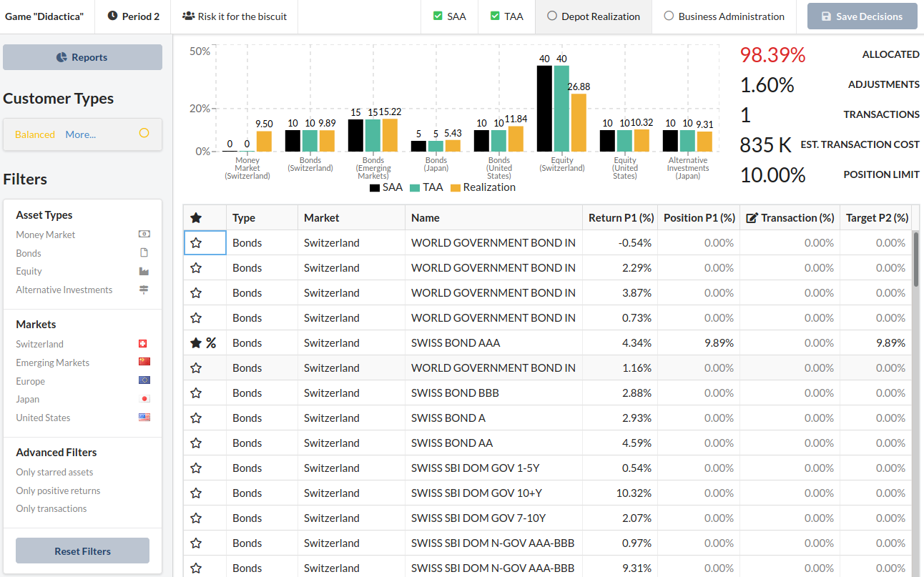Image resolution: width=924 pixels, height=577 pixels.
Task: Click the Save Decisions button
Action: 862,16
